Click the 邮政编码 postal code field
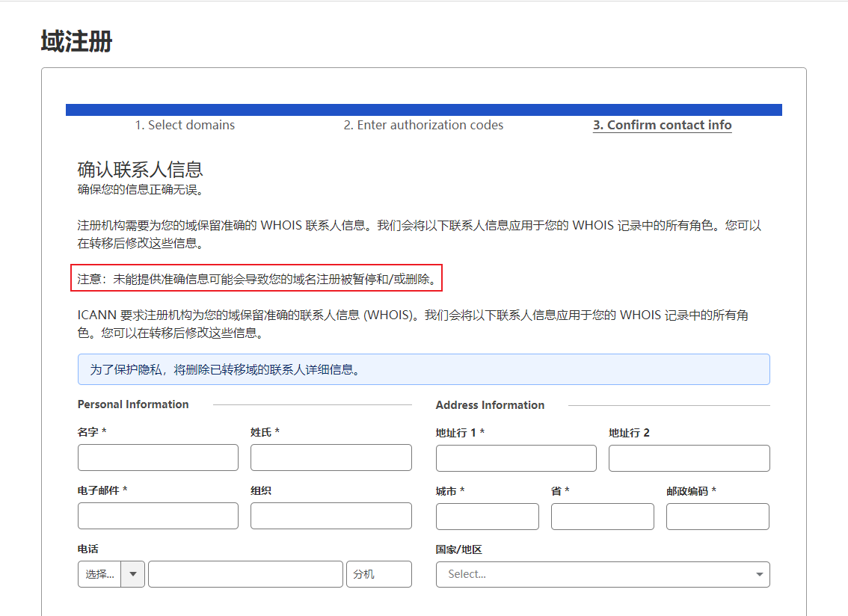 [x=718, y=517]
